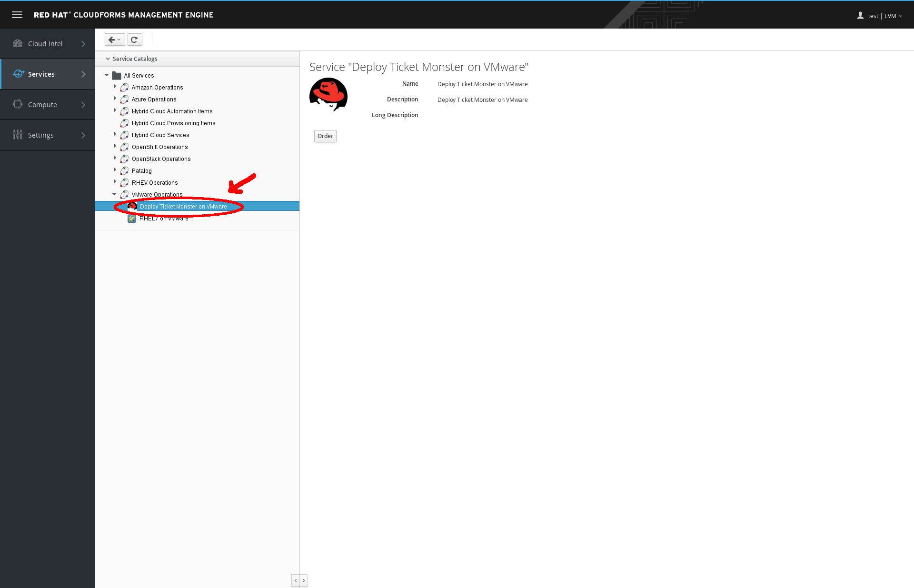914x588 pixels.
Task: Click the back arrow history button
Action: click(115, 40)
